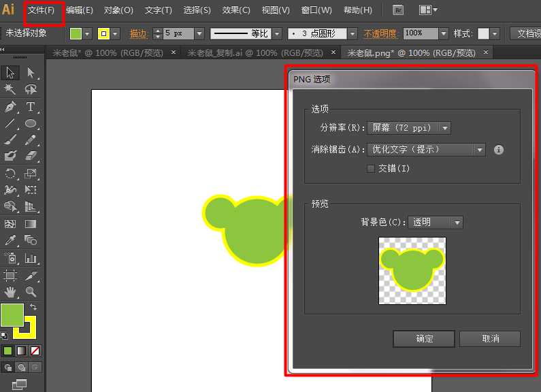Swap fill and stroke colors
541x392 pixels.
(33, 307)
